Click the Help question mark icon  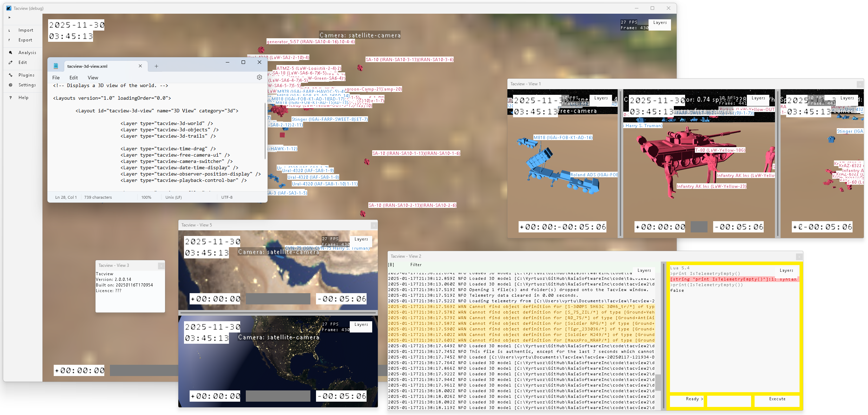(x=11, y=98)
